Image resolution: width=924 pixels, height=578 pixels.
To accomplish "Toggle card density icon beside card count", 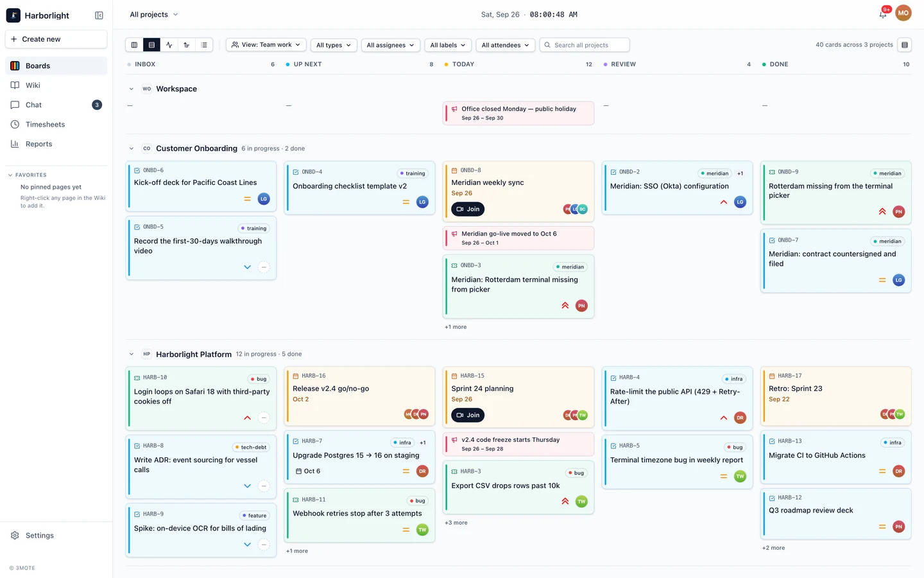I will click(905, 45).
